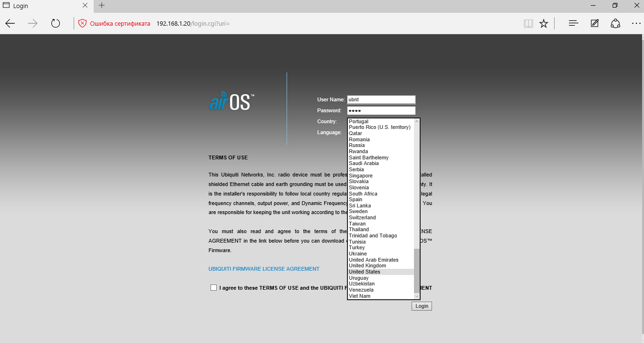Select Rwanda from the list
The height and width of the screenshot is (343, 644).
(381, 151)
